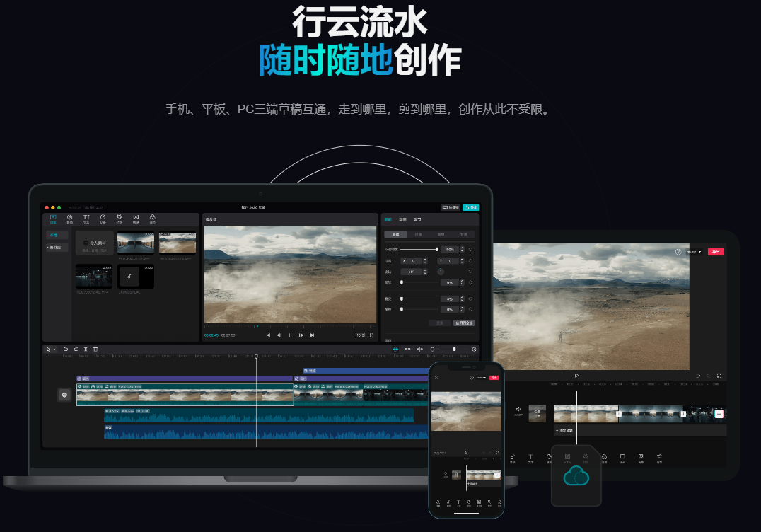The width and height of the screenshot is (761, 532).
Task: Click the greyed reset button in properties
Action: coord(440,323)
